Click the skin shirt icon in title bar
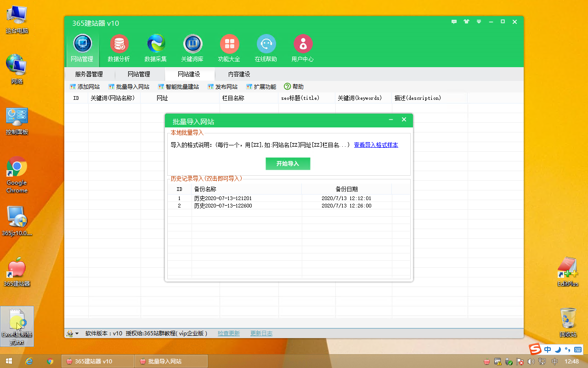Screen dimensions: 588x368 click(x=467, y=22)
